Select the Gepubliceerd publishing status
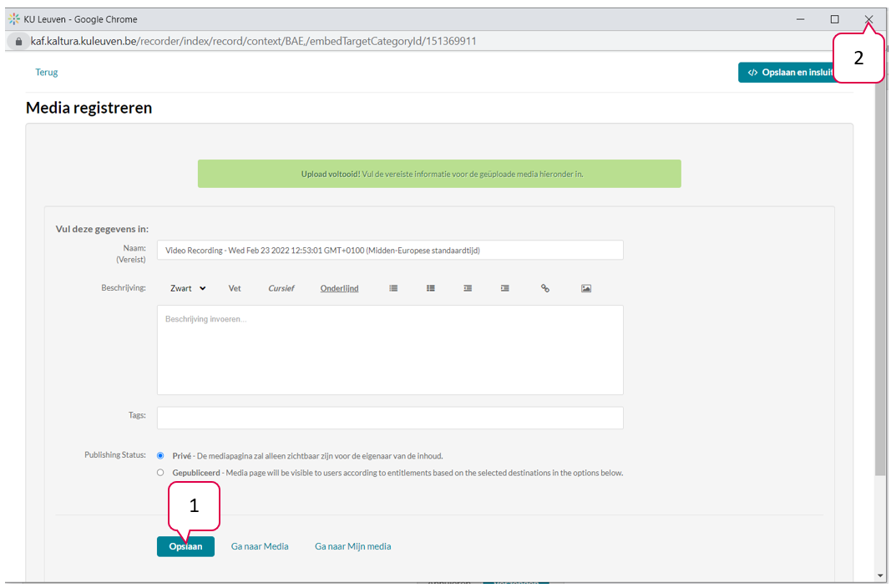The height and width of the screenshot is (588, 896). [x=160, y=473]
